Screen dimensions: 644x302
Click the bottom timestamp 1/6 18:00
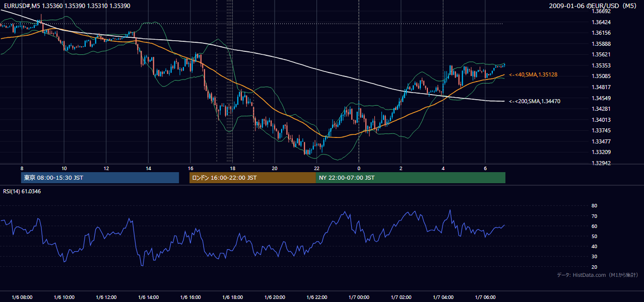(x=232, y=297)
